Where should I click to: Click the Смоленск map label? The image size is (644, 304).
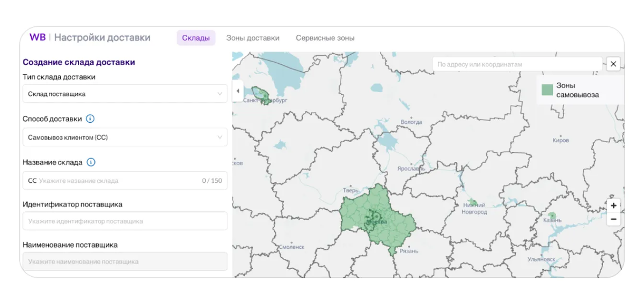[x=292, y=247]
